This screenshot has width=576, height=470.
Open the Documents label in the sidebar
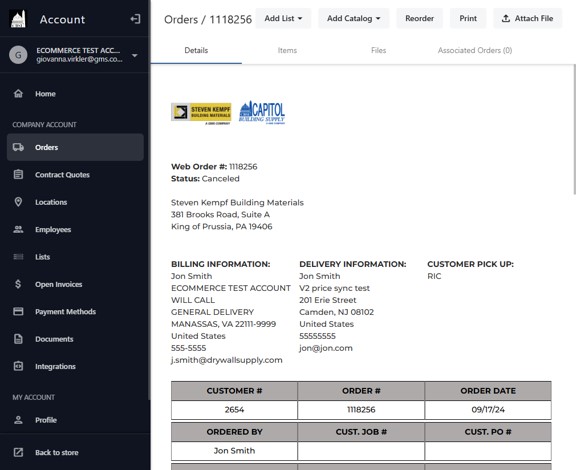(x=54, y=339)
